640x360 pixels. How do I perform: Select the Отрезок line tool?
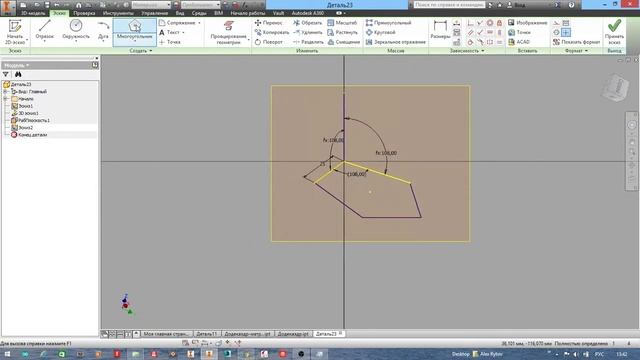coord(44,30)
